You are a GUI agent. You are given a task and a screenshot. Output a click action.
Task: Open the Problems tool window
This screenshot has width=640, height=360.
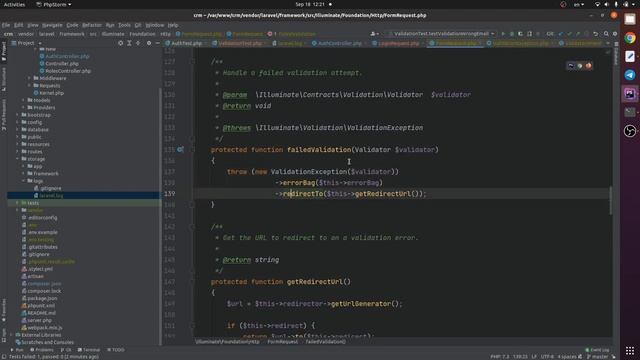(41, 350)
